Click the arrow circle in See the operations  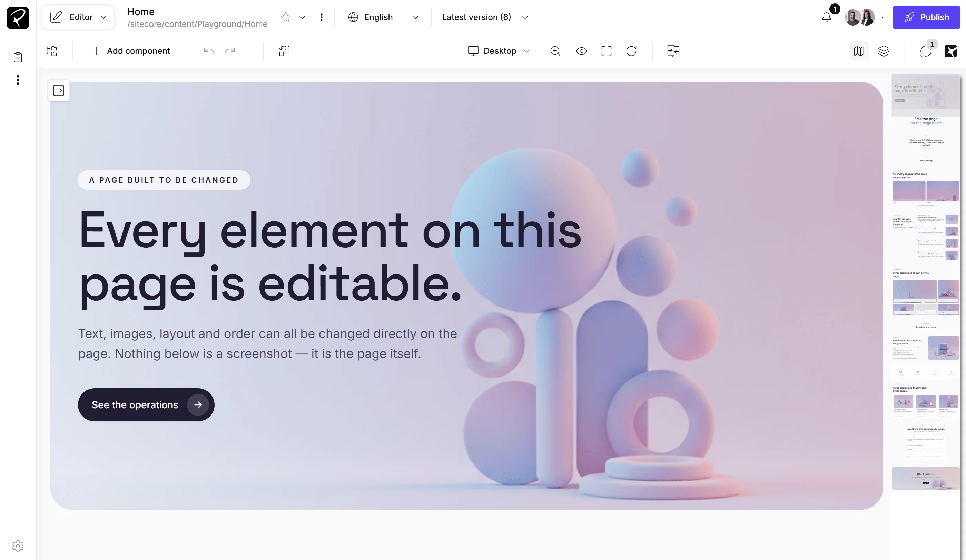[198, 405]
